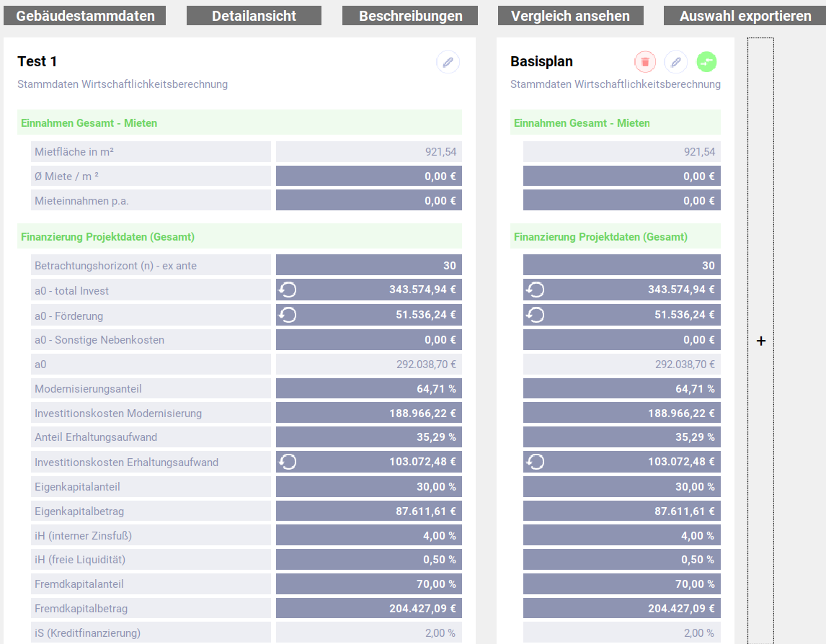826x644 pixels.
Task: Reset Investitionskosten Erhaltungsaufwand in Test 1
Action: click(x=288, y=462)
